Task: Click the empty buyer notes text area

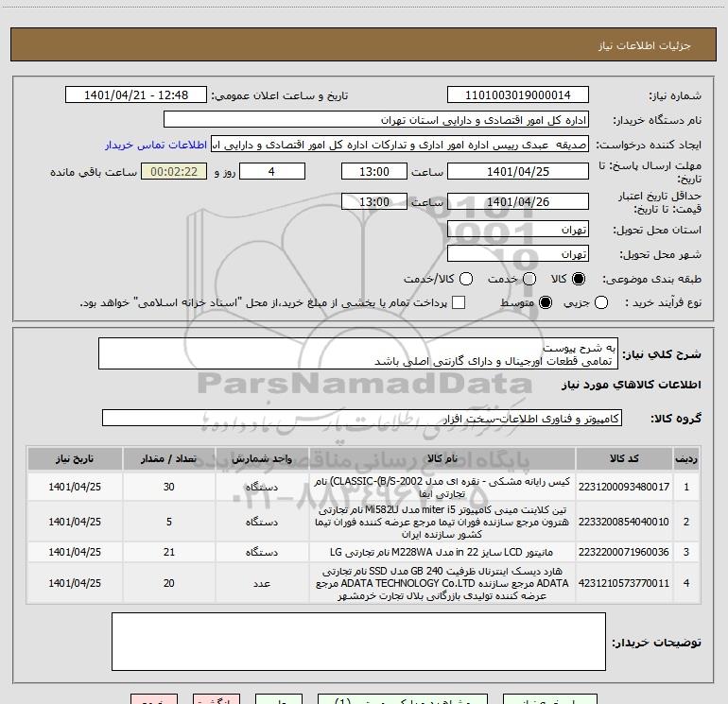Action: click(x=358, y=642)
